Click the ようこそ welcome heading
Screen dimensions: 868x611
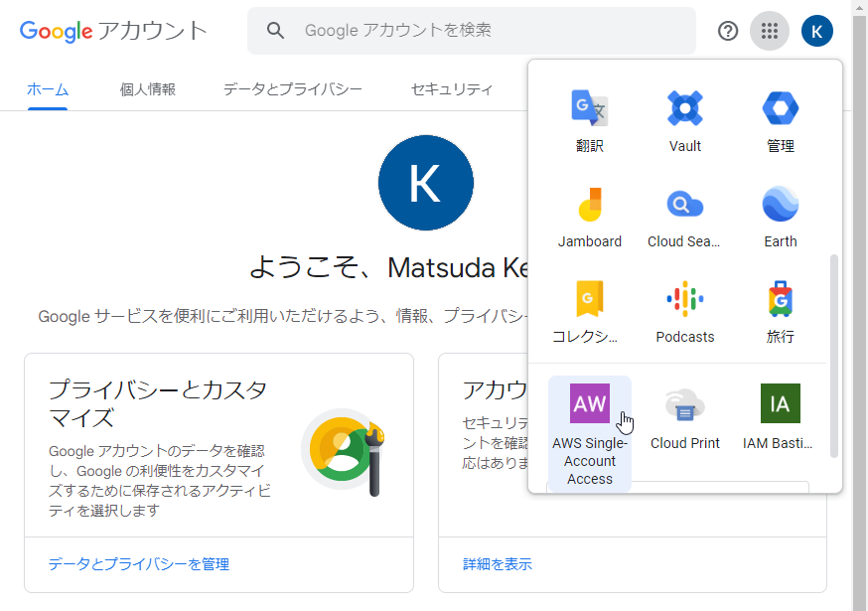coord(388,268)
